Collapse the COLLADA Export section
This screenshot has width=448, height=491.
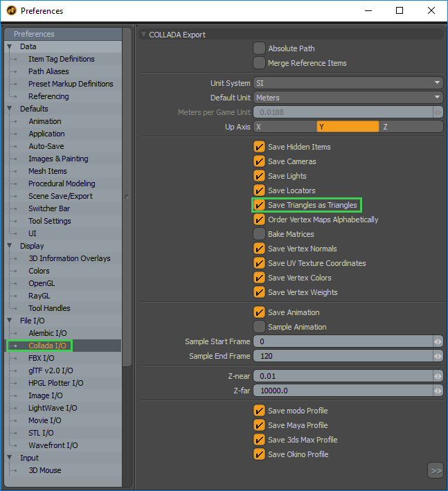[144, 34]
